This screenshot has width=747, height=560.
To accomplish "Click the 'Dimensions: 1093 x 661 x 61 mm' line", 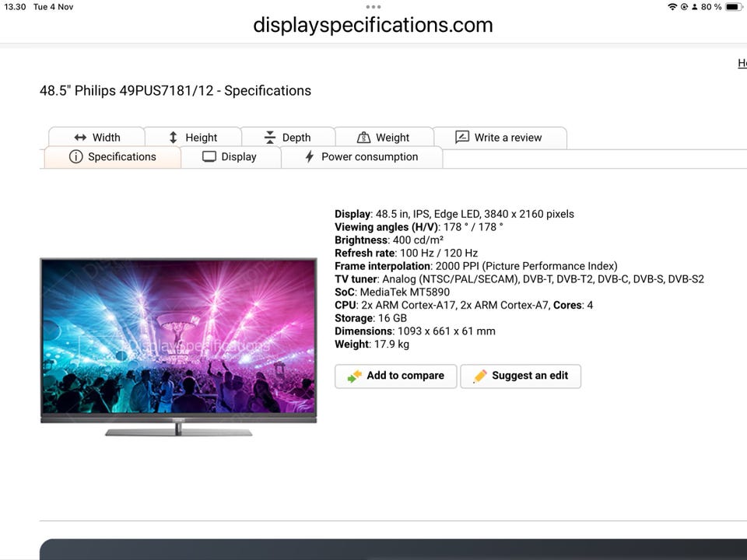I will point(415,331).
